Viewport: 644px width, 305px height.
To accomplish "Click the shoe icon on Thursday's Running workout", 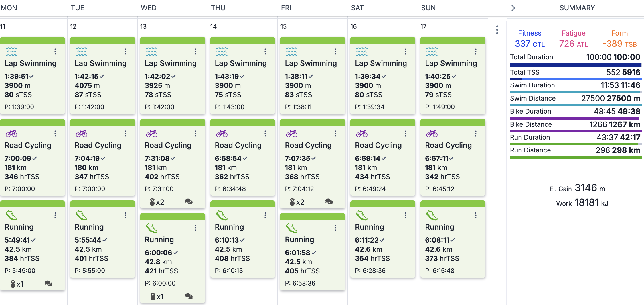I will coord(222,215).
